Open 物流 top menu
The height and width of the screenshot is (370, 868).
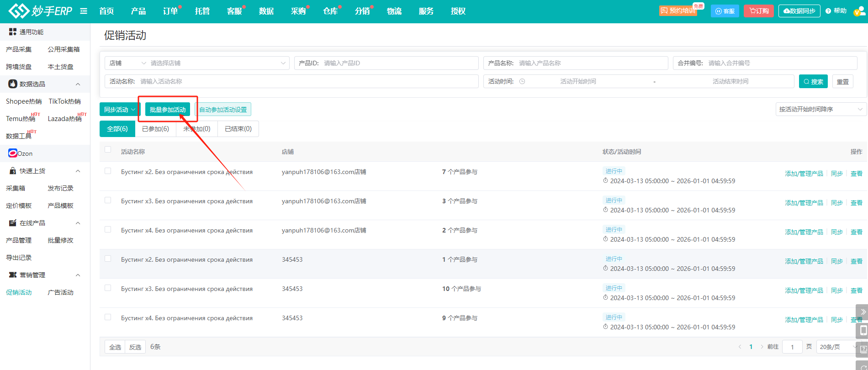pos(394,11)
